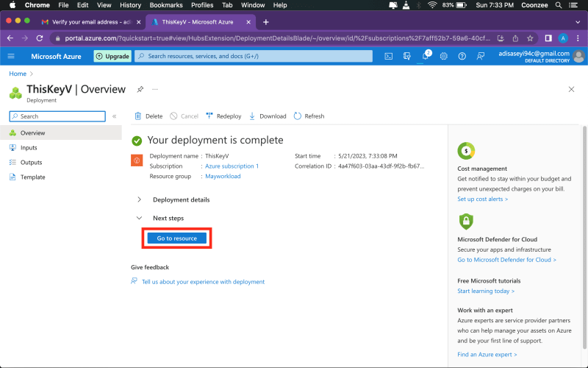Image resolution: width=588 pixels, height=368 pixels.
Task: Click the account avatar picture
Action: click(578, 57)
